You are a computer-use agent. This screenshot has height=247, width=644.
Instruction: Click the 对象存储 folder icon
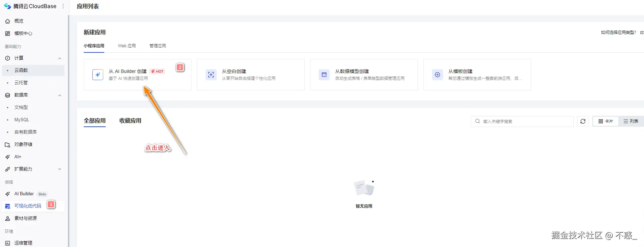[8, 144]
